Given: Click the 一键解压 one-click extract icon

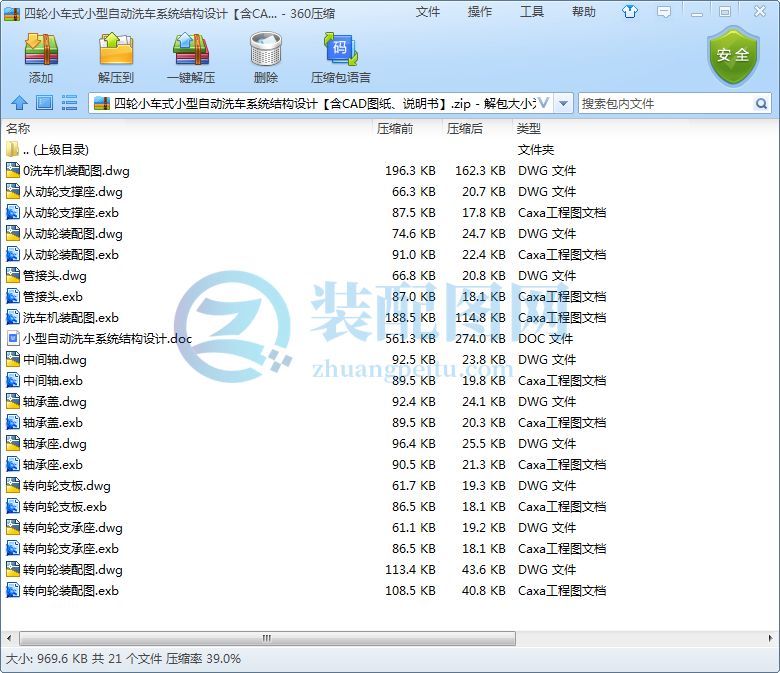Looking at the screenshot, I should [x=191, y=49].
